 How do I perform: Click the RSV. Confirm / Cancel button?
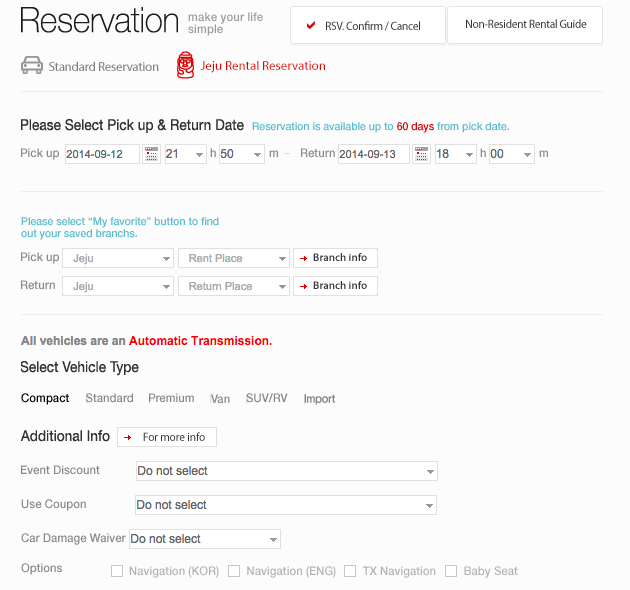tap(368, 25)
